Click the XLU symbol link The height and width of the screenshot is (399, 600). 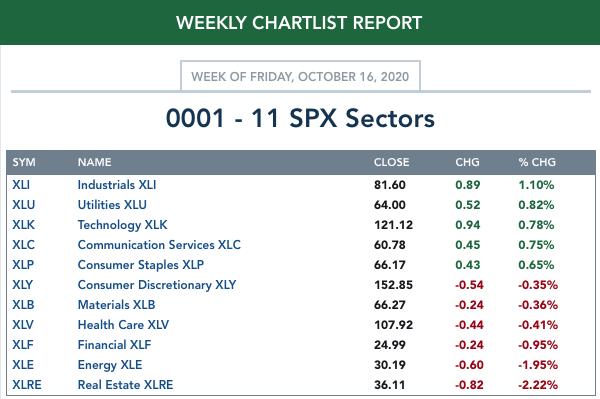(23, 205)
